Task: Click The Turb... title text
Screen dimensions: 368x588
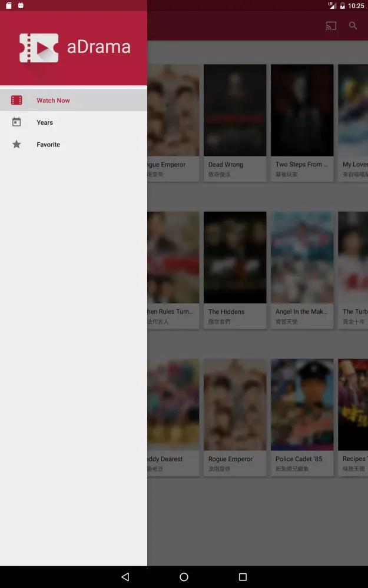Action: click(x=355, y=312)
